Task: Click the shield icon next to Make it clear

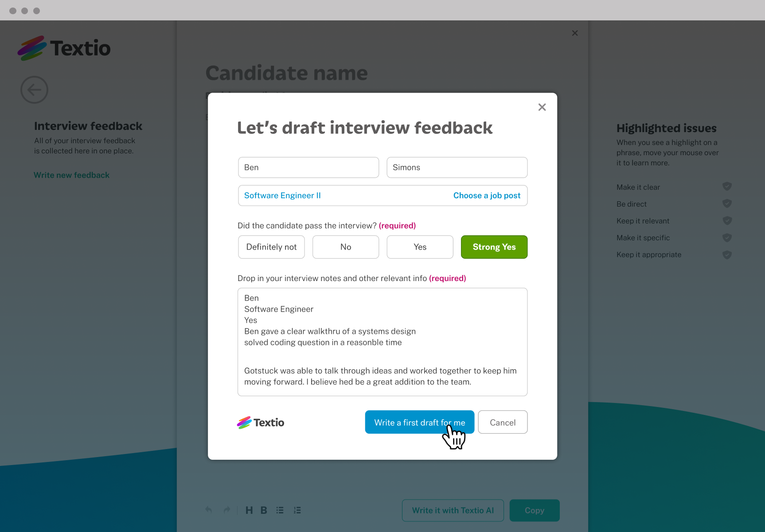Action: pos(727,187)
